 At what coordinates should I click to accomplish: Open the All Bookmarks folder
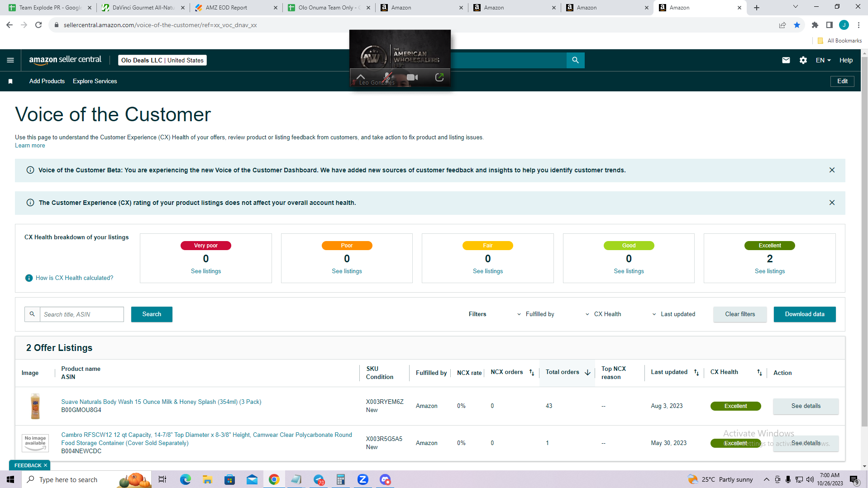click(x=840, y=41)
